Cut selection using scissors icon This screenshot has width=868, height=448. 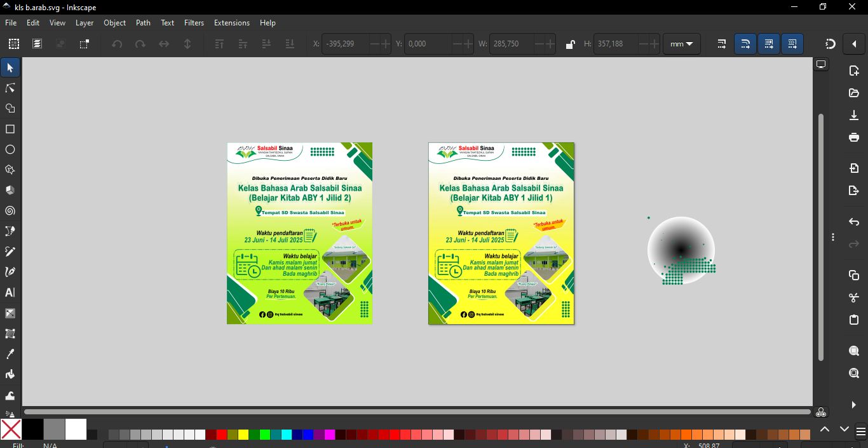point(854,297)
